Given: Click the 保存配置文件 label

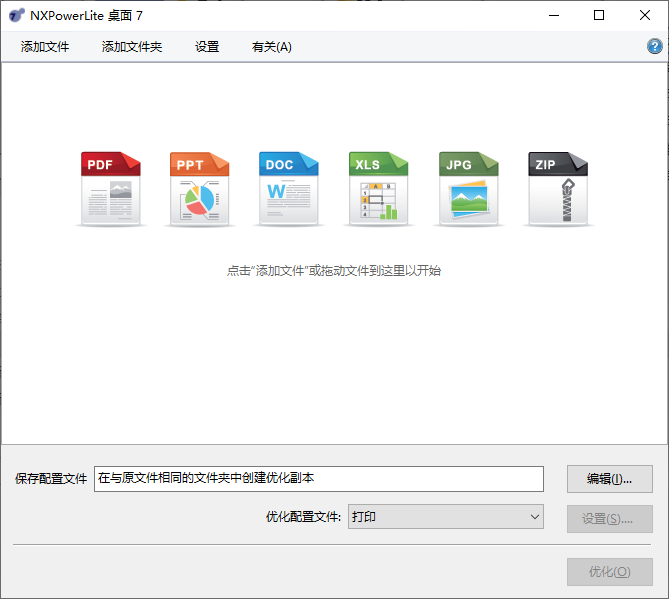Looking at the screenshot, I should [x=51, y=479].
